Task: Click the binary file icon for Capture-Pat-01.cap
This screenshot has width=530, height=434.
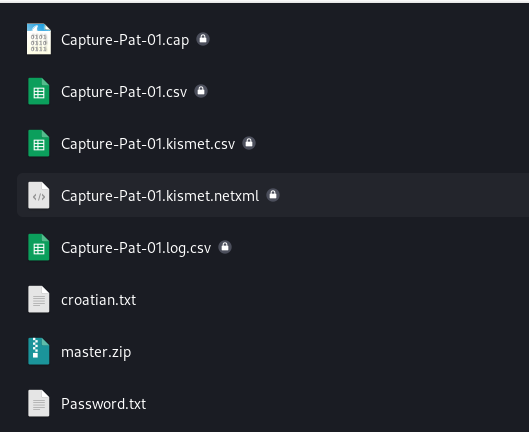Action: (x=39, y=39)
